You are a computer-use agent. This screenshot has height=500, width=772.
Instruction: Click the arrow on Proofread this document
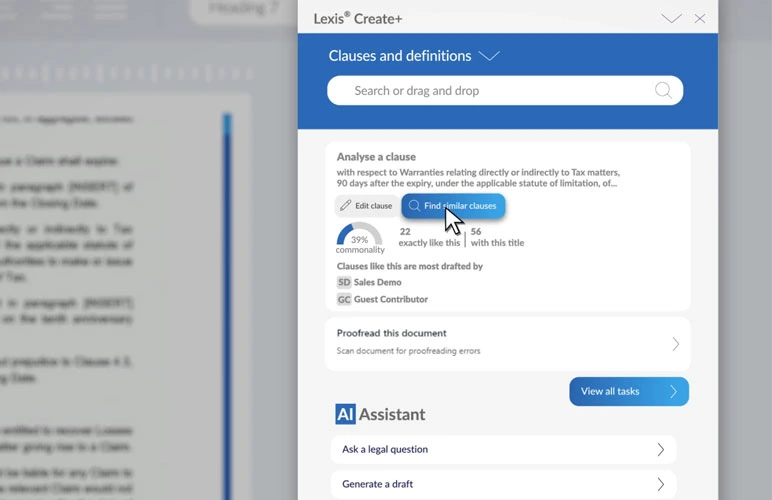[x=675, y=344]
